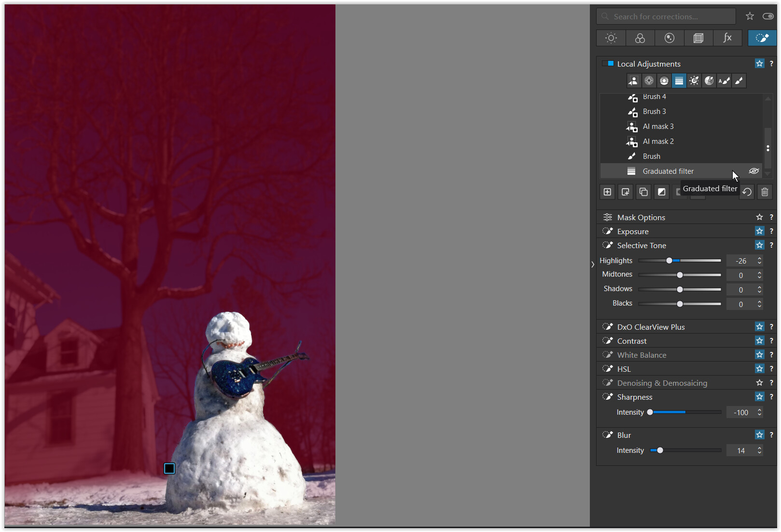The image size is (781, 532).
Task: Activate the Auto mask brush tool
Action: (724, 81)
